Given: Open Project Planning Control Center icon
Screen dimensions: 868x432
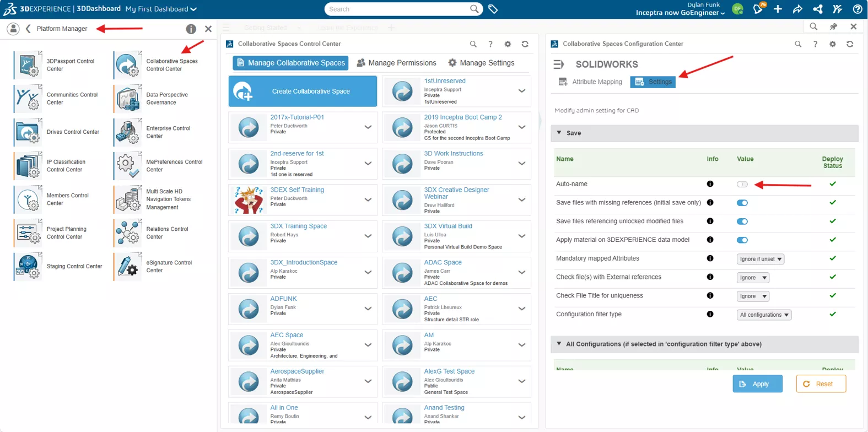Looking at the screenshot, I should tap(28, 233).
